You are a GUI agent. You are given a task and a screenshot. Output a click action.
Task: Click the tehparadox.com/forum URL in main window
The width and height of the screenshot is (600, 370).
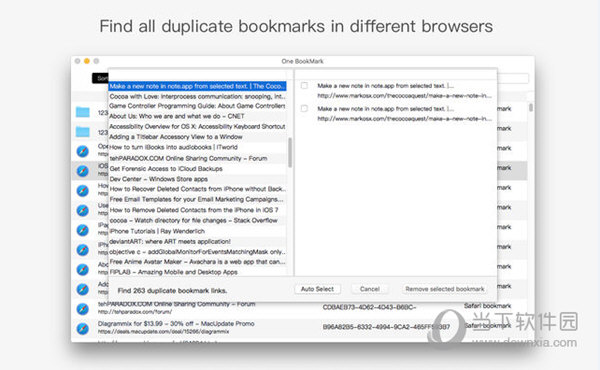pos(135,312)
